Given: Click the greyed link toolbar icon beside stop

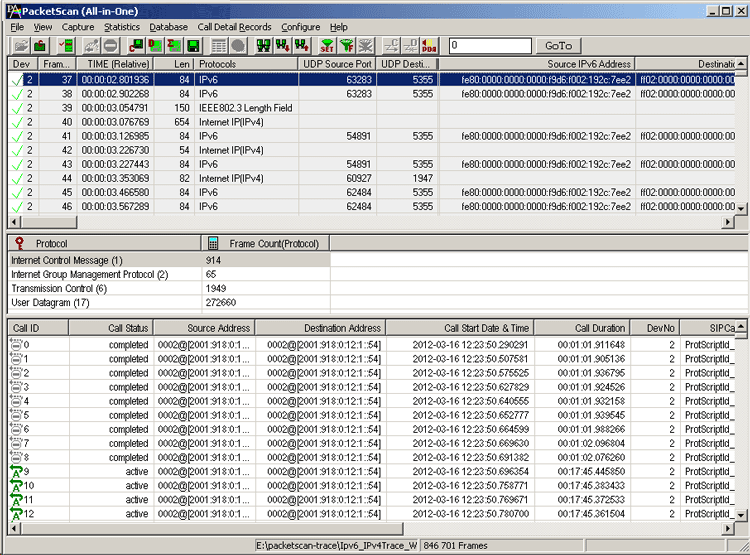Looking at the screenshot, I should (91, 46).
